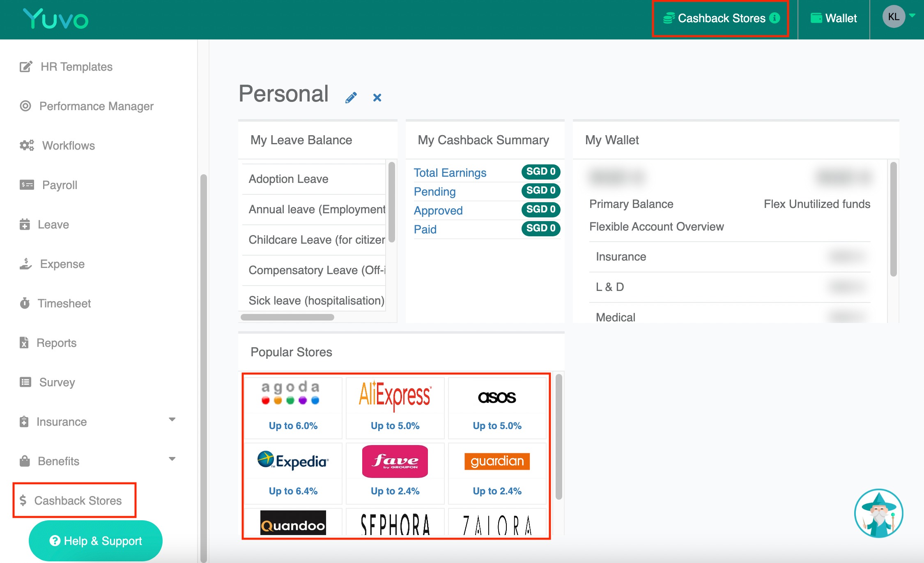Open Workflows in sidebar
Screen dimensions: 924x563
(69, 145)
